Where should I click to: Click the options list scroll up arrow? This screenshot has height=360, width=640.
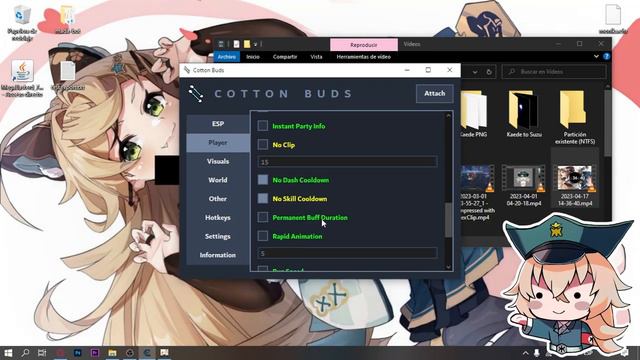[448, 116]
